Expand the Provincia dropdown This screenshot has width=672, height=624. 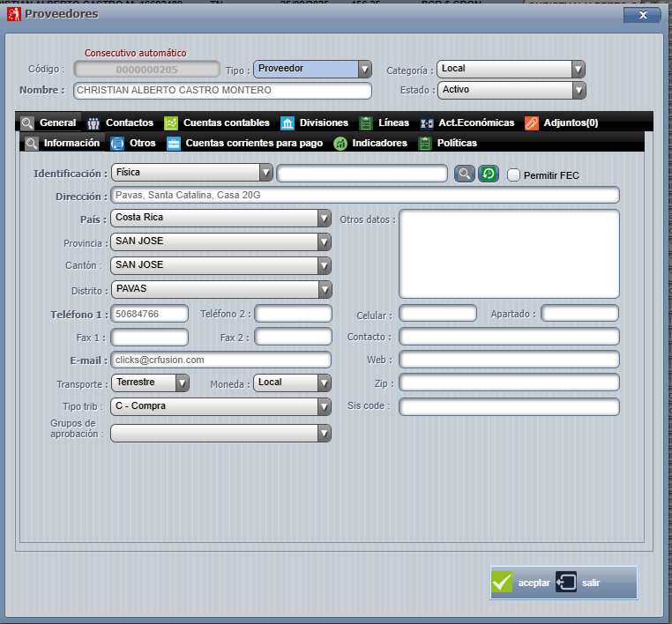325,241
